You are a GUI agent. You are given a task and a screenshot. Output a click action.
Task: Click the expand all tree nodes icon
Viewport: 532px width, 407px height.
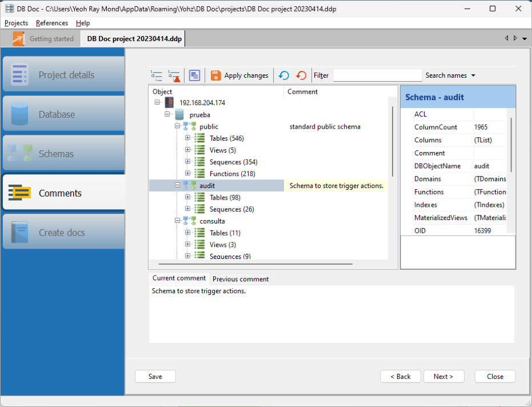156,75
